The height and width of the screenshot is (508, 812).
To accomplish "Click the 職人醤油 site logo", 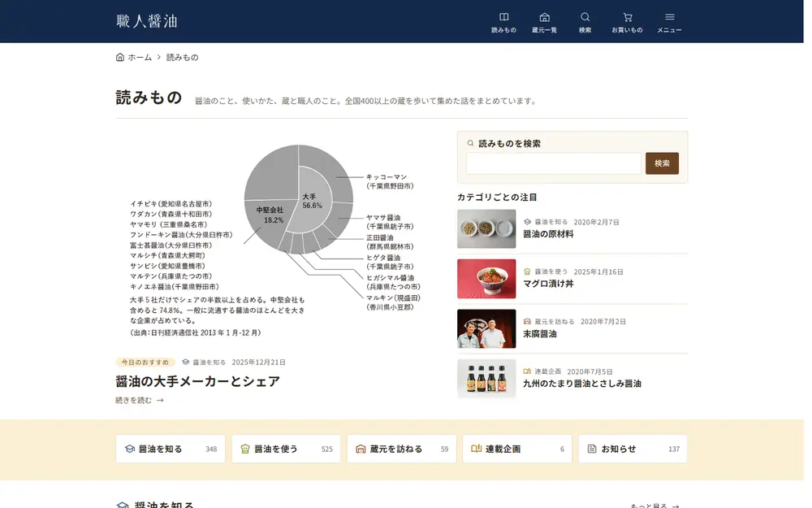I will point(147,21).
